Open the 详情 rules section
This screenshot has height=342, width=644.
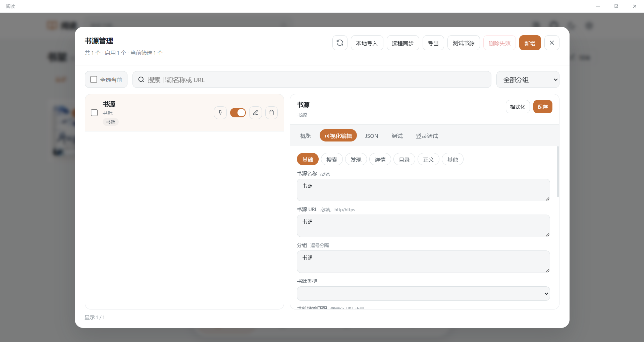[380, 159]
